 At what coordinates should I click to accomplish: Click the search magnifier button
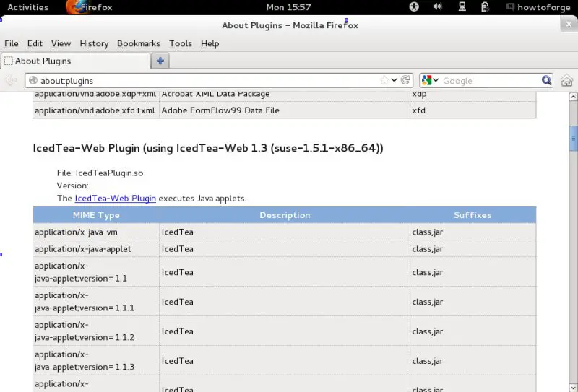click(547, 80)
